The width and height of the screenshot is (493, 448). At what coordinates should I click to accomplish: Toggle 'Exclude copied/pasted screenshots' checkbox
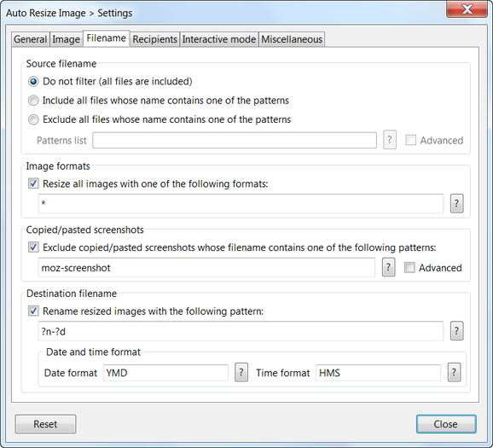click(x=33, y=247)
